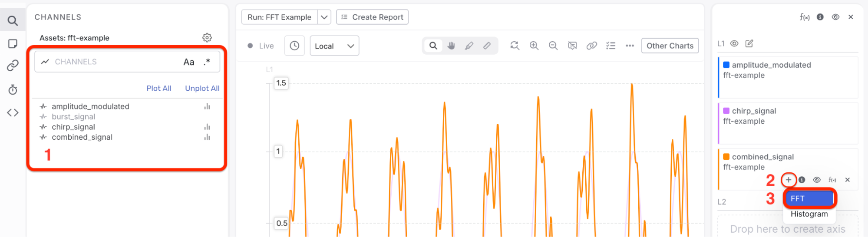Viewport: 868px width, 237px height.
Task: Select chirp_signal card in L1
Action: coord(788,124)
